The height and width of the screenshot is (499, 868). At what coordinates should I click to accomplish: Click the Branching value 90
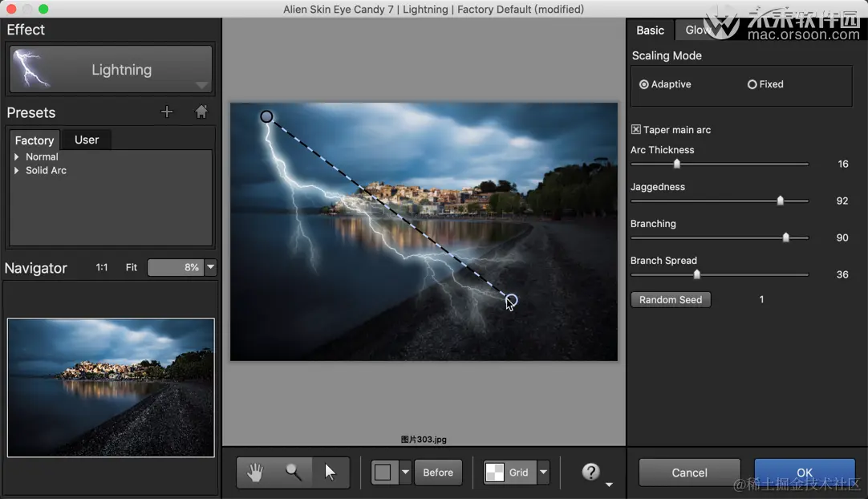(842, 237)
